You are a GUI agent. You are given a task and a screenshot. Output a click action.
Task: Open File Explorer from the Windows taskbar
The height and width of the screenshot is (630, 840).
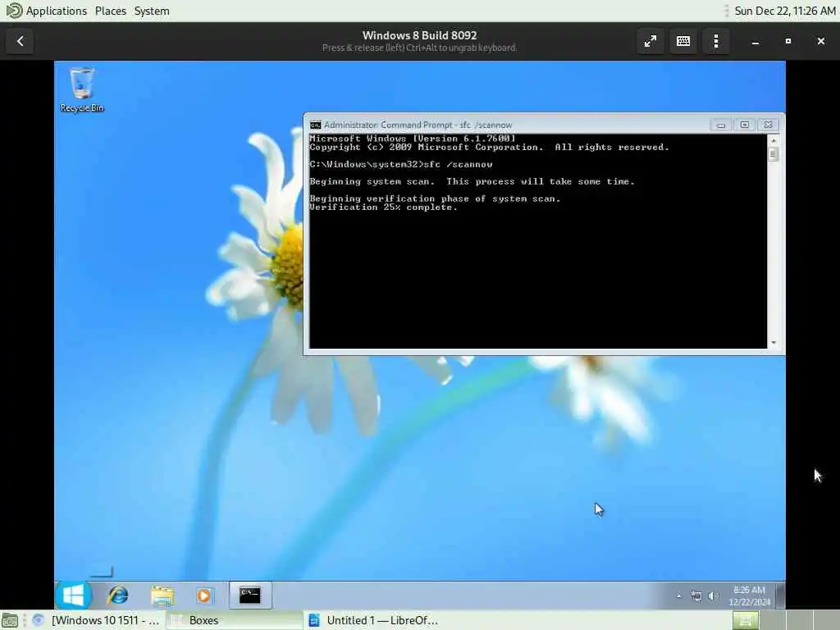[x=162, y=596]
